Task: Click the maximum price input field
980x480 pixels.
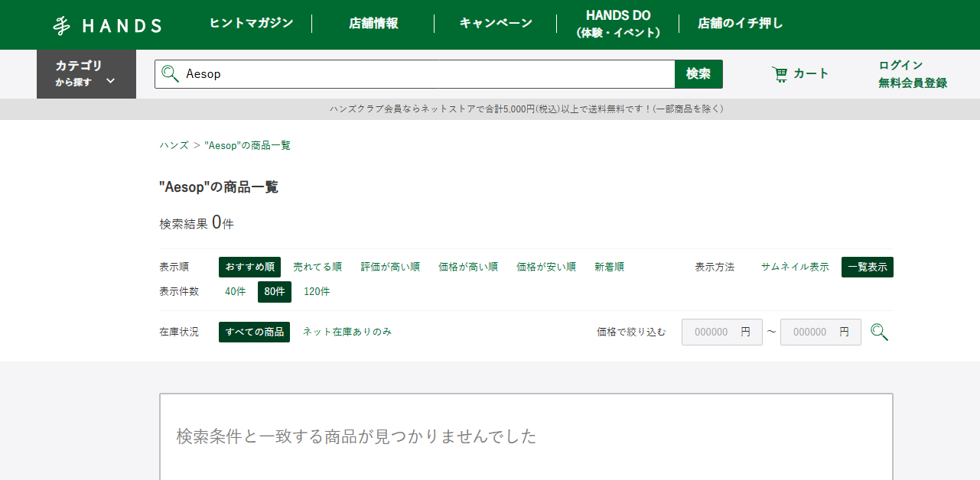Action: click(821, 332)
